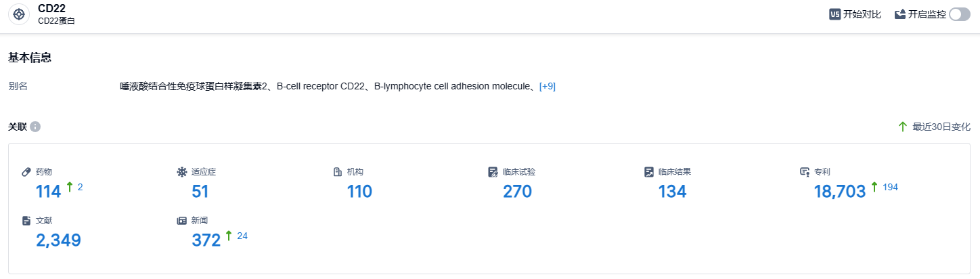Image resolution: width=980 pixels, height=279 pixels.
Task: Open the 18,703 patents count link
Action: (x=839, y=192)
